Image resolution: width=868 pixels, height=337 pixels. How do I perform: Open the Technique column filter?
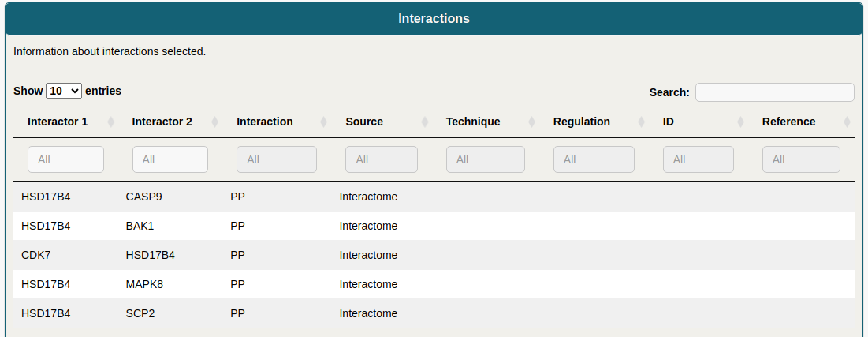point(485,159)
